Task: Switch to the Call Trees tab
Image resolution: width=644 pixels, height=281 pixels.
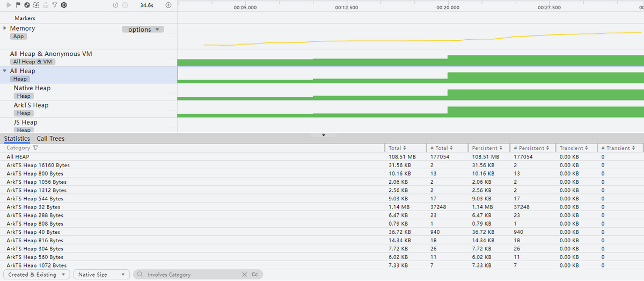Action: [x=50, y=139]
